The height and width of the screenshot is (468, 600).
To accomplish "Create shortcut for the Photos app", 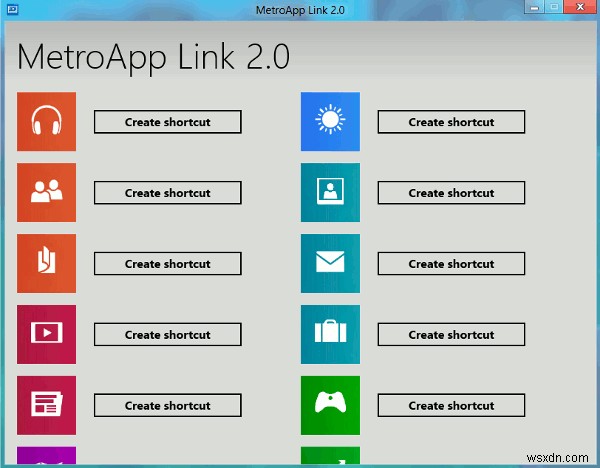I will pos(451,192).
